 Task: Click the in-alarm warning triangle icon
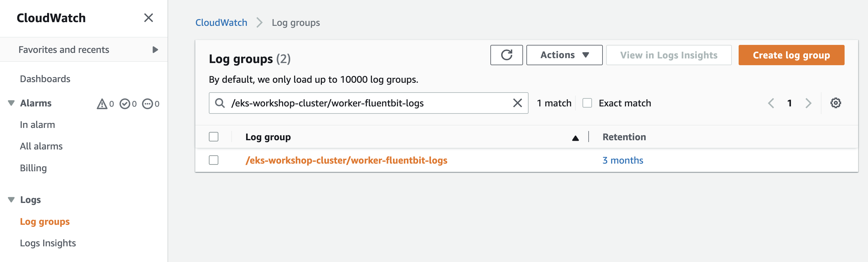click(x=102, y=104)
